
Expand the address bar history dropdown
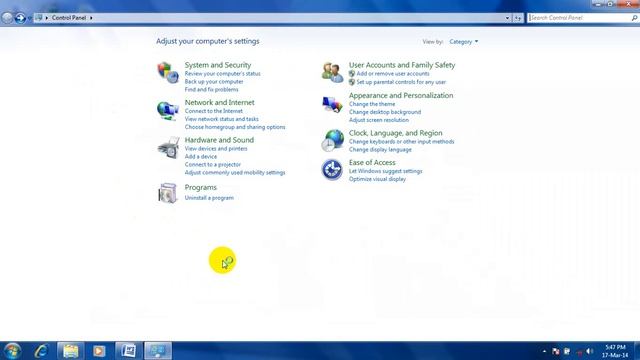507,18
